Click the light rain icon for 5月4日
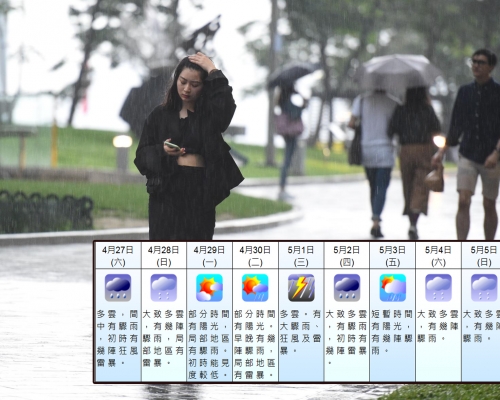500x400 pixels. point(438,288)
